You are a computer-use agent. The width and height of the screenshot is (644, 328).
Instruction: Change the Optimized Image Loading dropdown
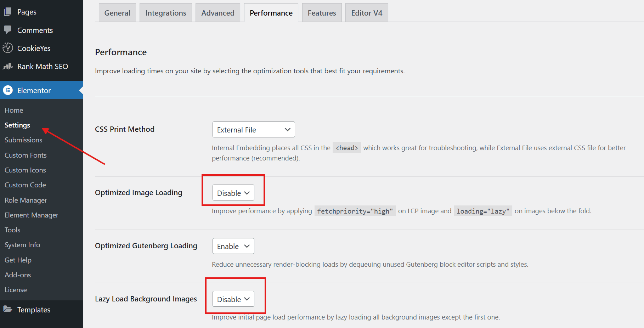pos(233,193)
